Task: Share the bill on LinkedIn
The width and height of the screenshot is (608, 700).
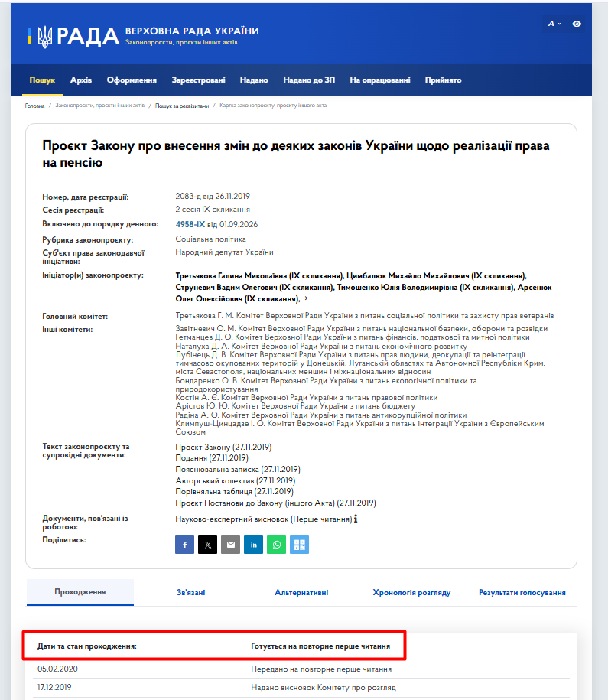Action: (254, 544)
